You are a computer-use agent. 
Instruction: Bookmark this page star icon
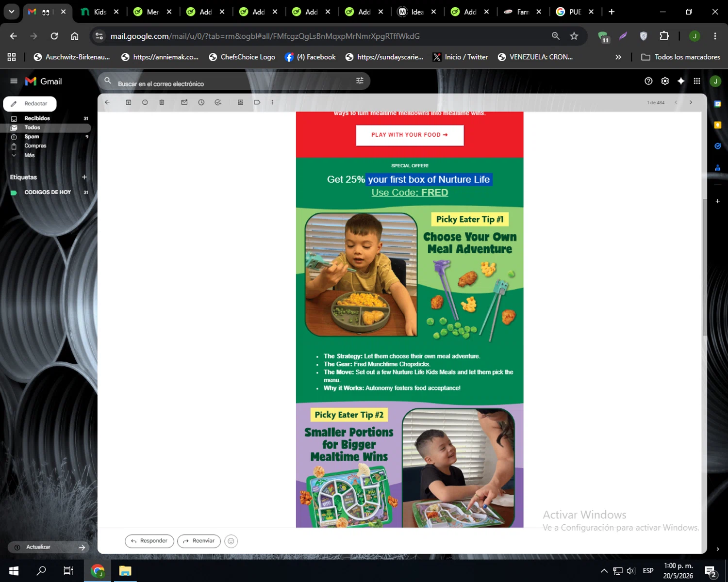tap(574, 36)
